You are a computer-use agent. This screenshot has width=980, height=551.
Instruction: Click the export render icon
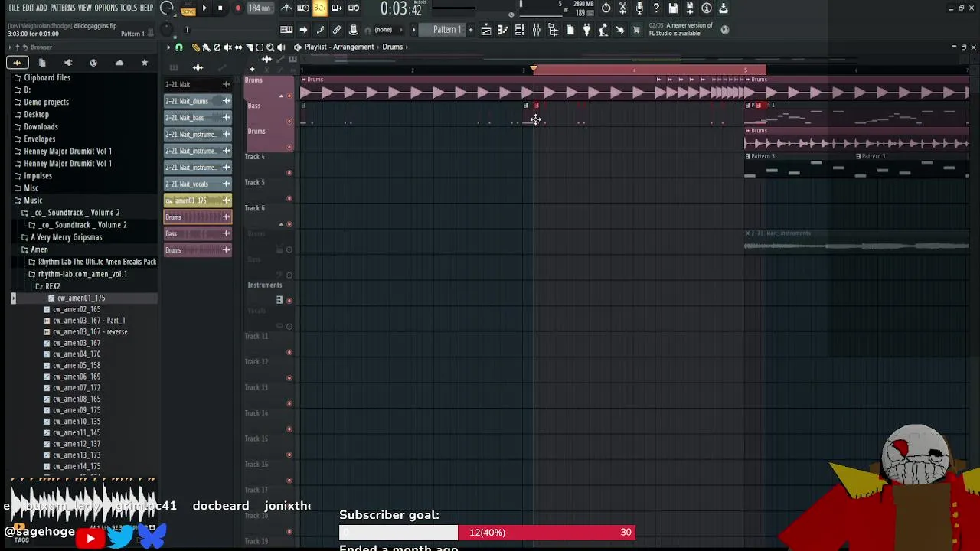690,8
